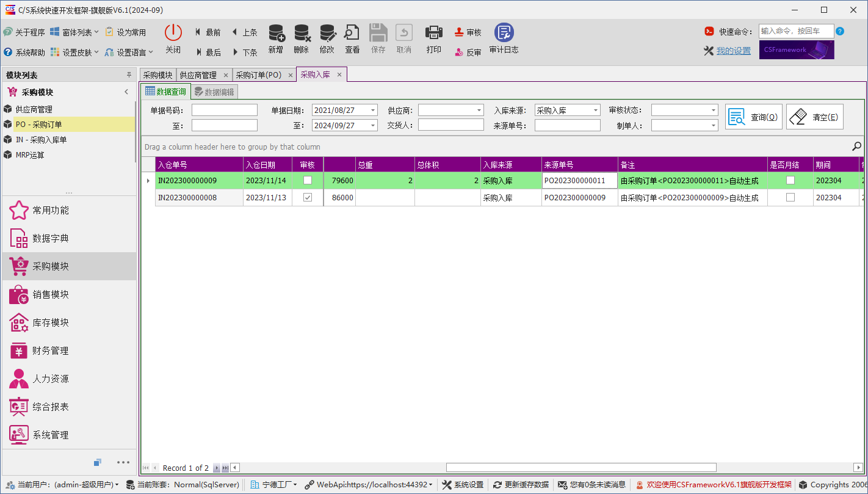The image size is (868, 494).
Task: Toggle 是否月结 checkbox for IN202300000009 row
Action: [x=790, y=180]
